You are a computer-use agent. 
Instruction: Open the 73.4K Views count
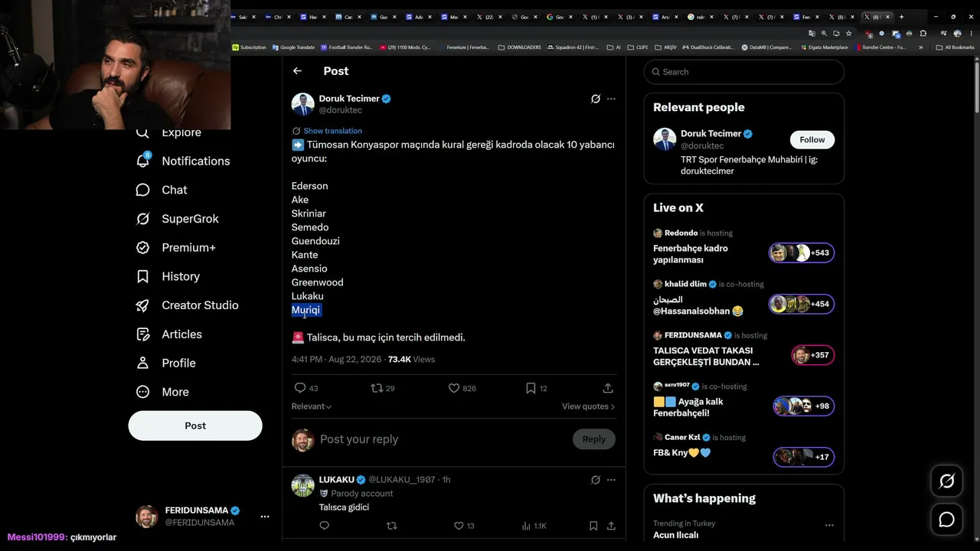coord(411,359)
